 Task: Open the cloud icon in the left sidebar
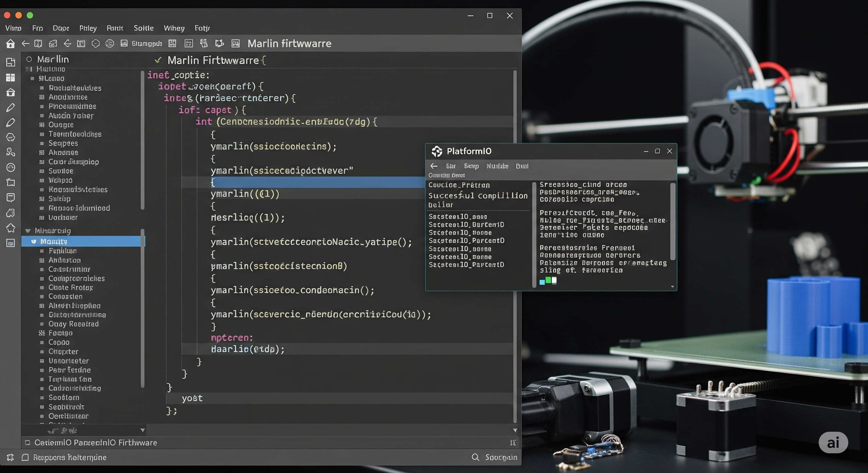(x=10, y=137)
